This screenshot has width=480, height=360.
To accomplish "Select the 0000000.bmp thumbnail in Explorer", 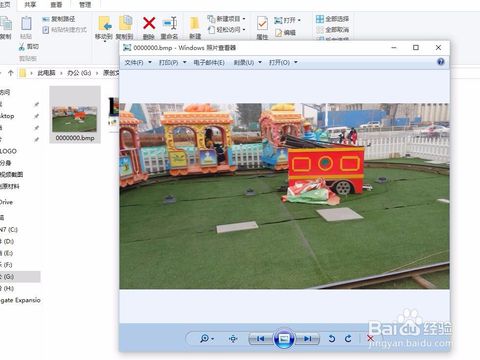I will pos(75,115).
